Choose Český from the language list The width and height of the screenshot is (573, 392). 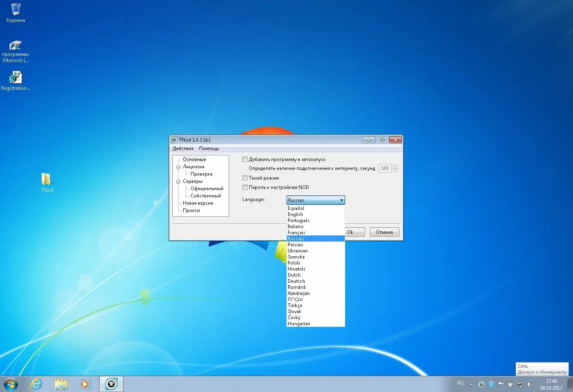tap(316, 318)
